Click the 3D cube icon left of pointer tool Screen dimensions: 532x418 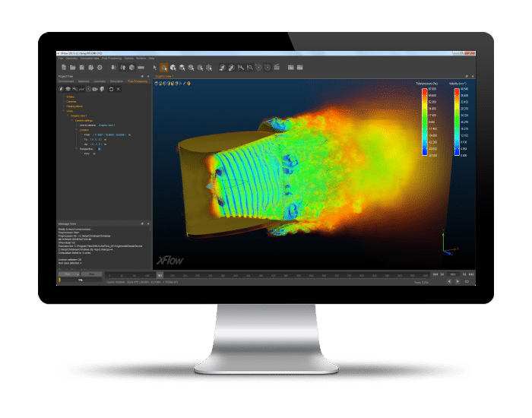[131, 68]
